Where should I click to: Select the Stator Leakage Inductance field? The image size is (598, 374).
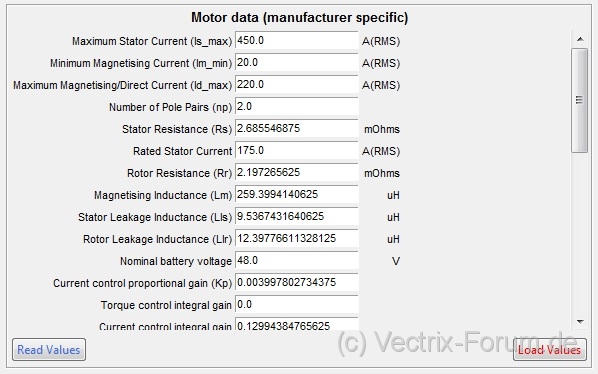[x=297, y=217]
